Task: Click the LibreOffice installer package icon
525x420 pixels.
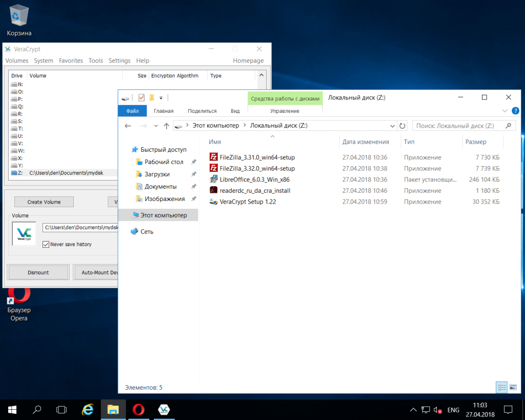Action: [213, 179]
